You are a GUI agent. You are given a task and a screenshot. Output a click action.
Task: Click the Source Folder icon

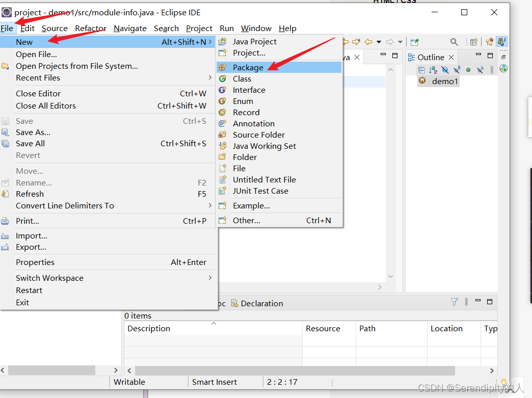click(x=223, y=135)
